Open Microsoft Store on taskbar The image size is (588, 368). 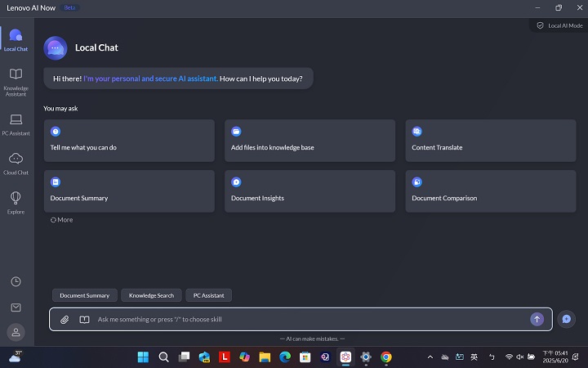coord(305,357)
